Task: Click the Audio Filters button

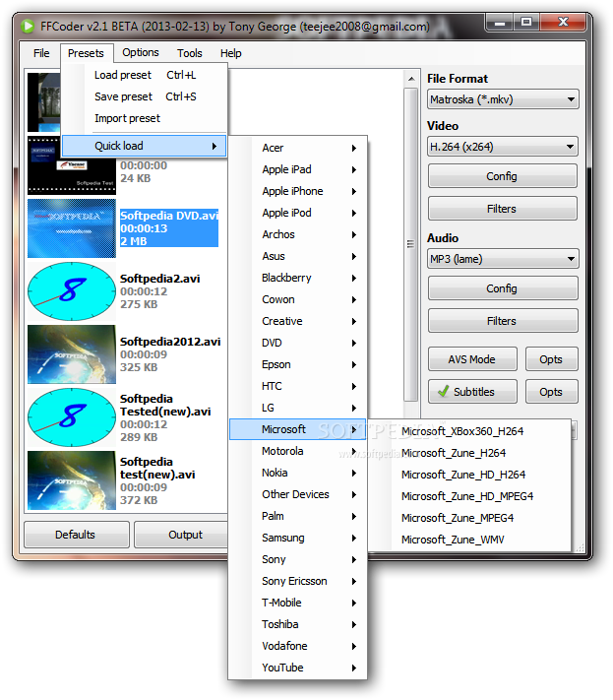Action: (503, 321)
